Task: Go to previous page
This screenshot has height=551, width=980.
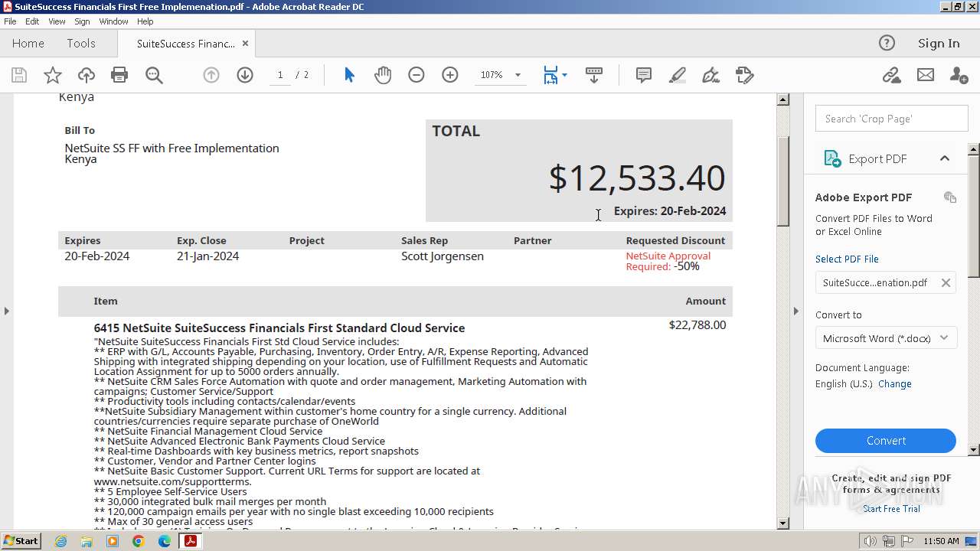Action: click(211, 75)
